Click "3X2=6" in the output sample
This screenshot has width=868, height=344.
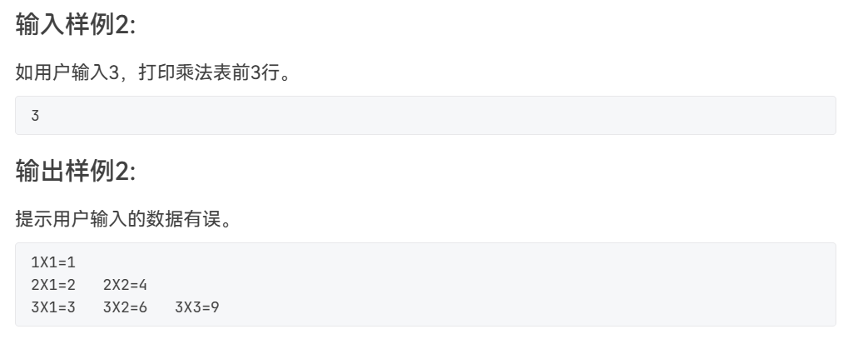coord(125,307)
